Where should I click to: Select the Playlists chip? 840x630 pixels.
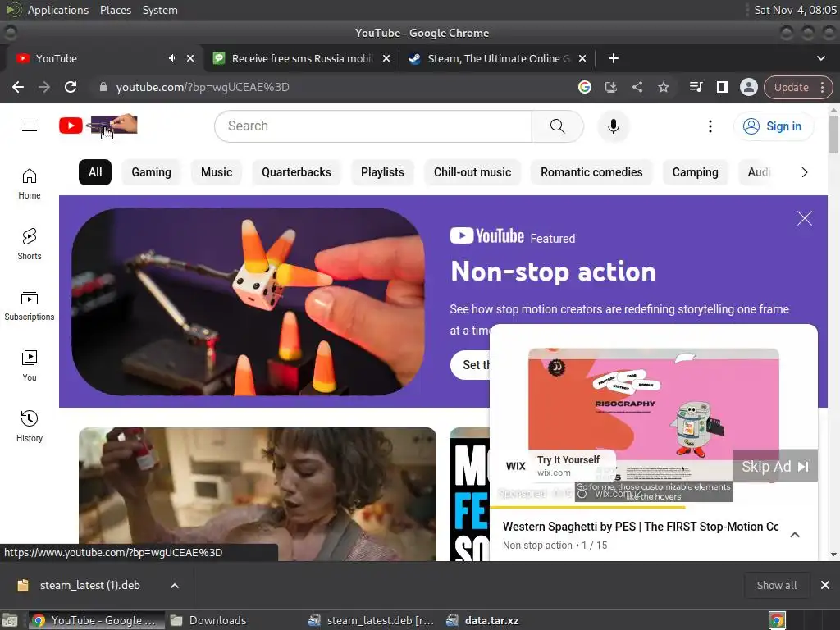(x=382, y=172)
